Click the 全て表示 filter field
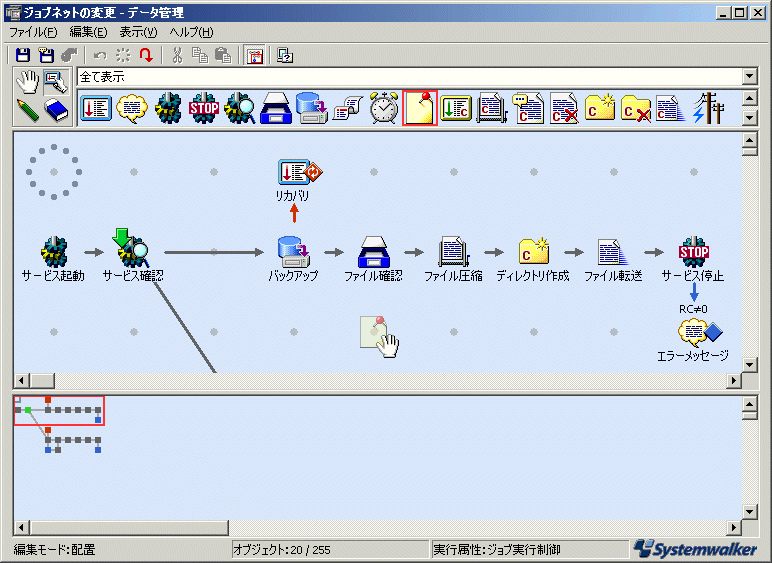Screen dimensions: 772x563 [410, 76]
